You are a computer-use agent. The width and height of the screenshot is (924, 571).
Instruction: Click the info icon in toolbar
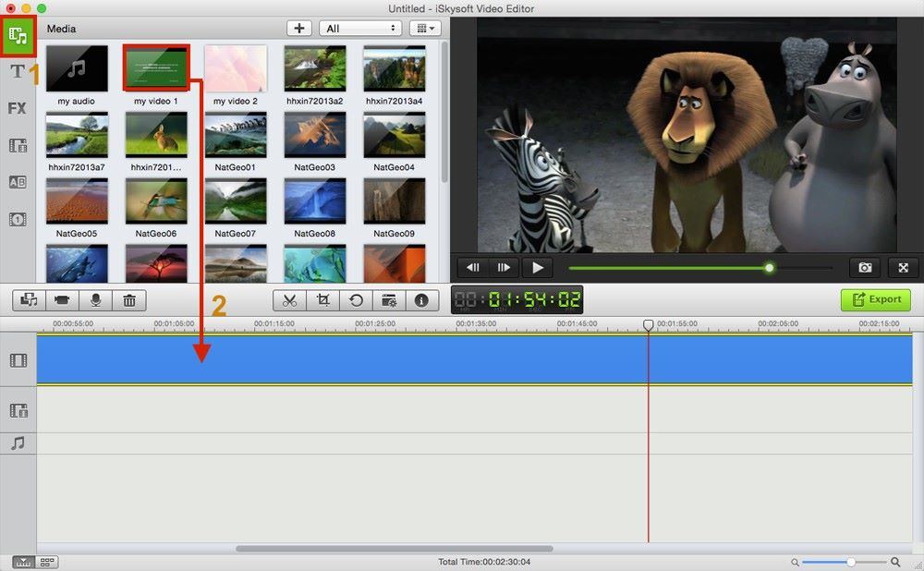pos(421,300)
